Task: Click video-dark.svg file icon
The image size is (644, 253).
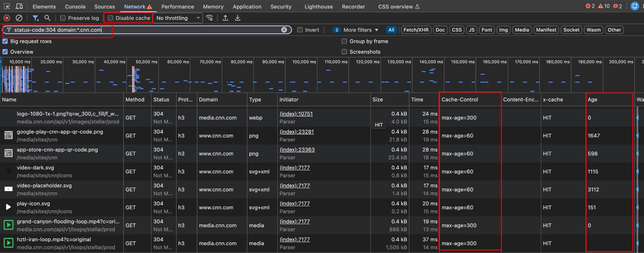Action: click(8, 171)
